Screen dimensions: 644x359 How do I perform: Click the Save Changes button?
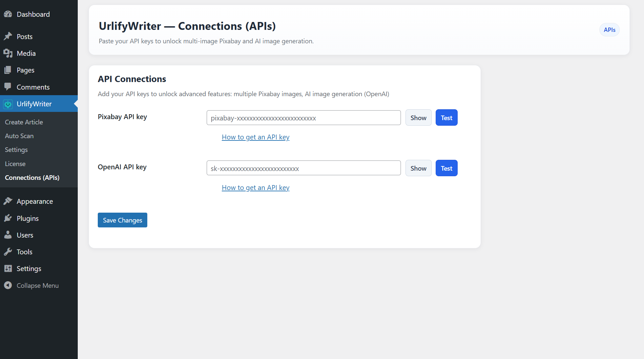[x=122, y=220]
